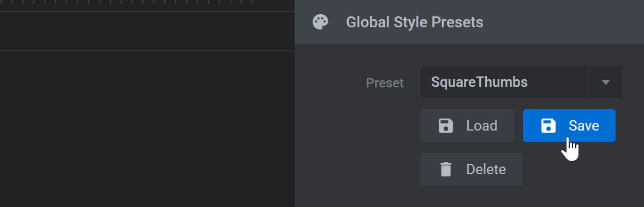The width and height of the screenshot is (644, 207).
Task: Click the empty dark editor canvas
Action: point(147,129)
